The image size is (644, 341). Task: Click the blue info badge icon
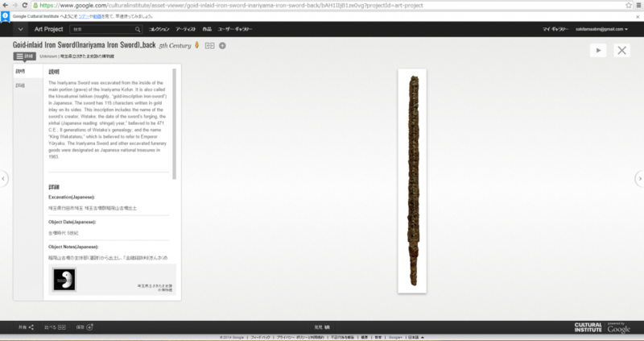(5, 17)
